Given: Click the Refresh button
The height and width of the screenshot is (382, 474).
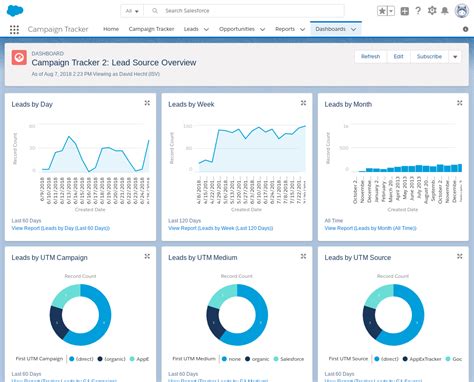Looking at the screenshot, I should [370, 57].
